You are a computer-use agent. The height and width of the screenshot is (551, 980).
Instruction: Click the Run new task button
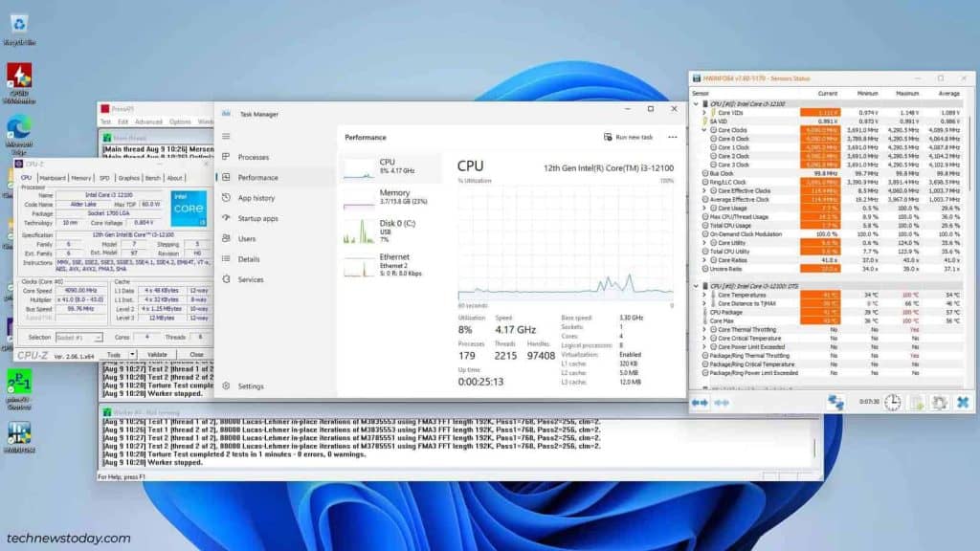click(629, 137)
